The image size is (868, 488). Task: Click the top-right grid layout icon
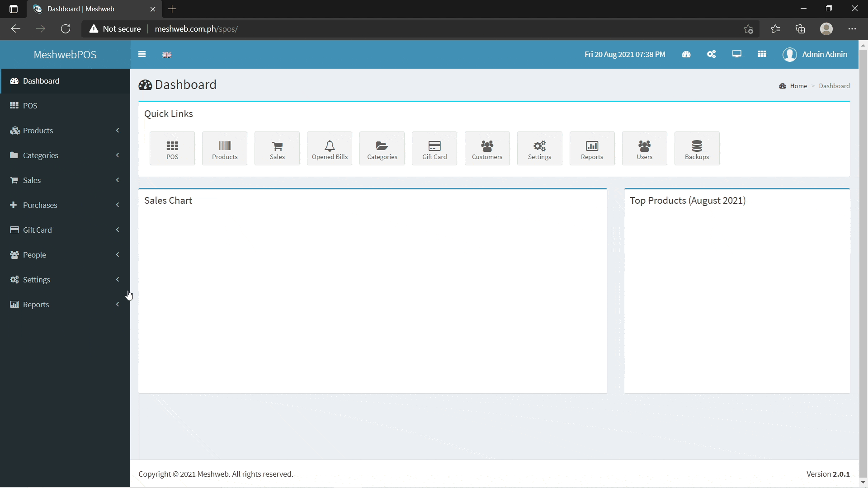pos(763,54)
